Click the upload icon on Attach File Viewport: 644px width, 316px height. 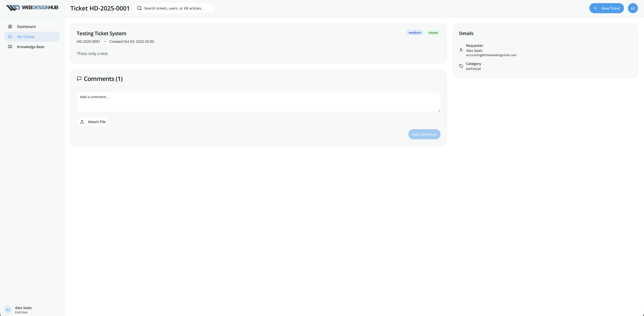coord(82,122)
